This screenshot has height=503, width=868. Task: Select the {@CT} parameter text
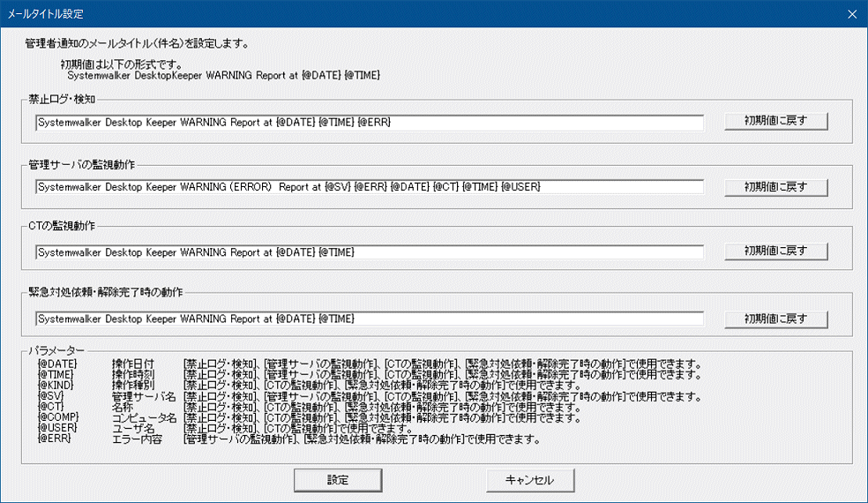click(x=50, y=407)
